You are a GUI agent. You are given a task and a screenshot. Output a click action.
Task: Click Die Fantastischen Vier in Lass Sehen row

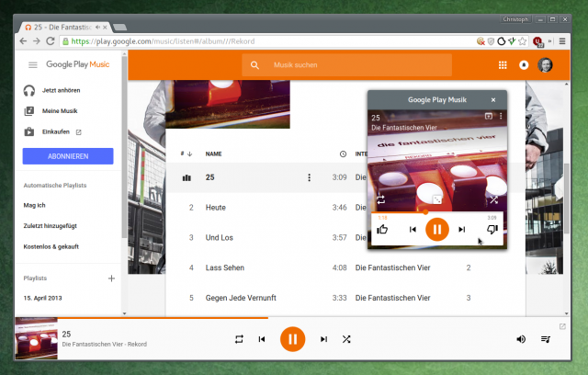point(392,267)
